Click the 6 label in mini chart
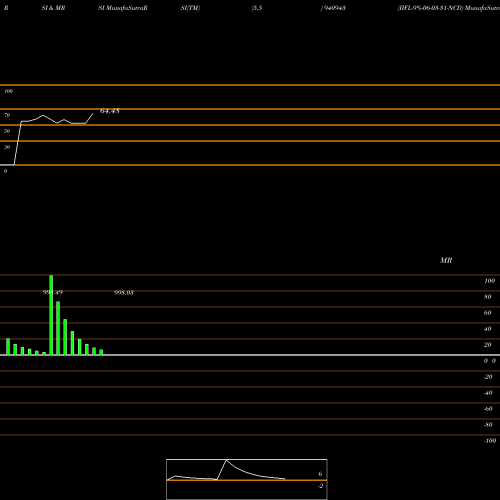The image size is (500, 500). pyautogui.click(x=320, y=474)
